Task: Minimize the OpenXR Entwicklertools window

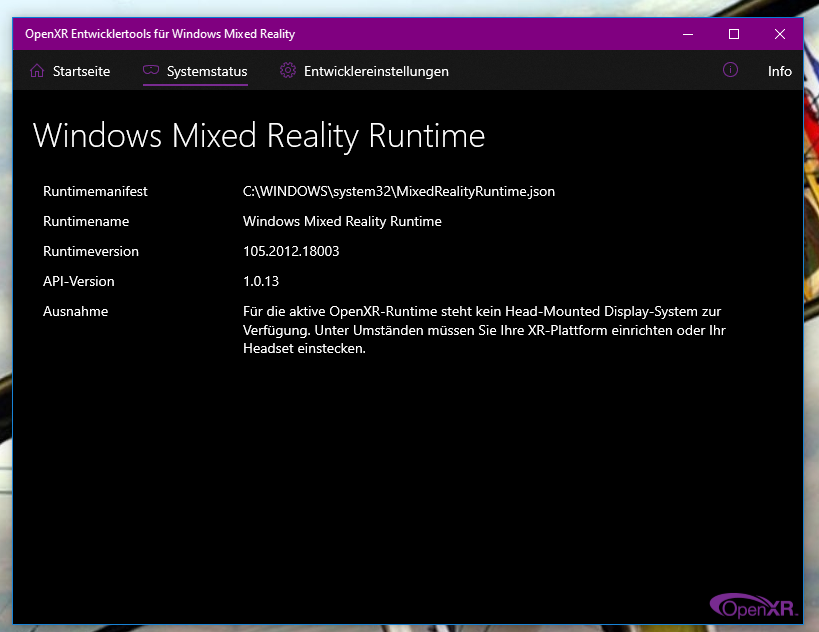Action: (688, 34)
